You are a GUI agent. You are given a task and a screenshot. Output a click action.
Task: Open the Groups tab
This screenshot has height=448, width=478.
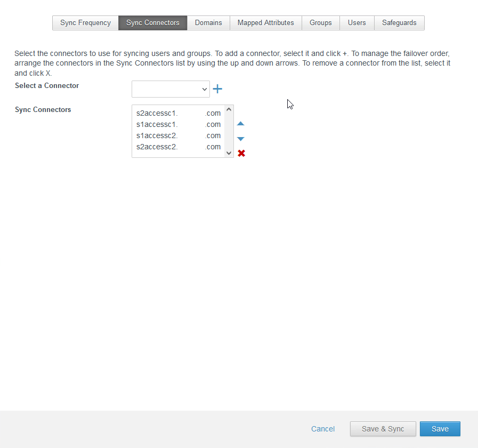(320, 22)
